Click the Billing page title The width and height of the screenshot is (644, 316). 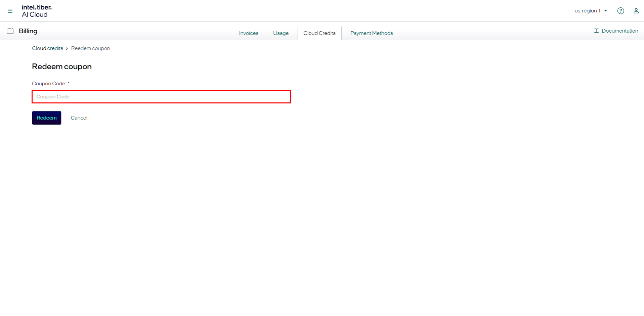(x=28, y=31)
